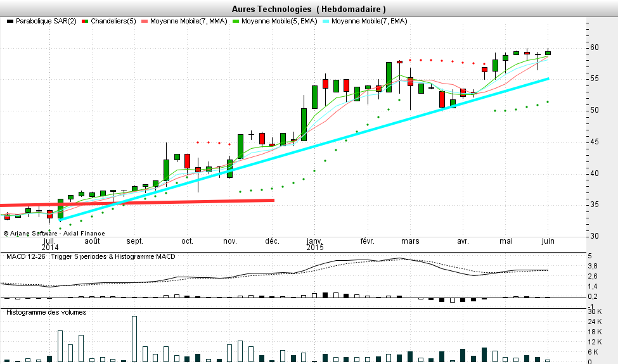Click the Chandeliers(5) legend label
This screenshot has height=364, width=618.
point(113,22)
